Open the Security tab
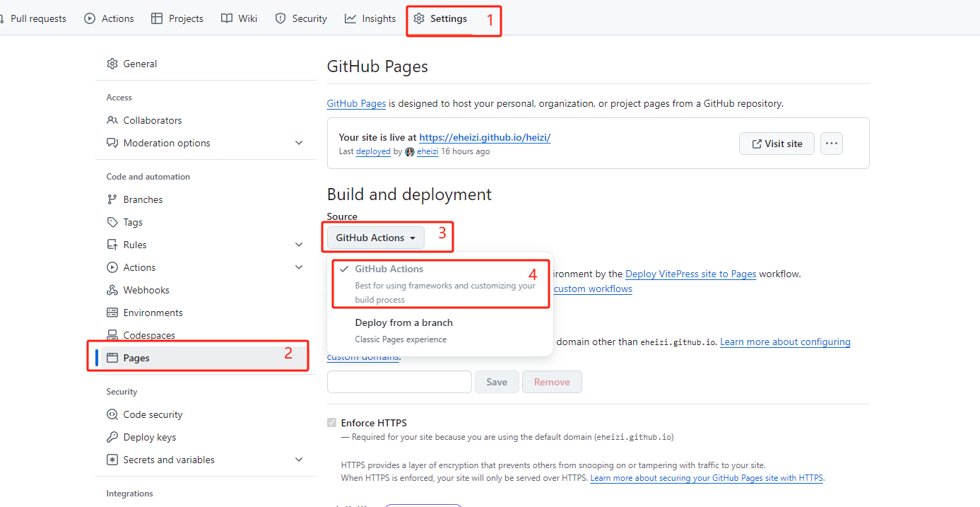The width and height of the screenshot is (980, 507). (300, 18)
